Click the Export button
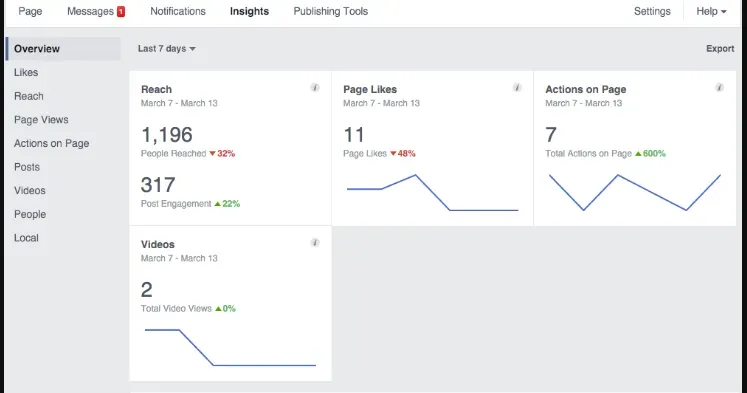747x393 pixels. click(720, 49)
